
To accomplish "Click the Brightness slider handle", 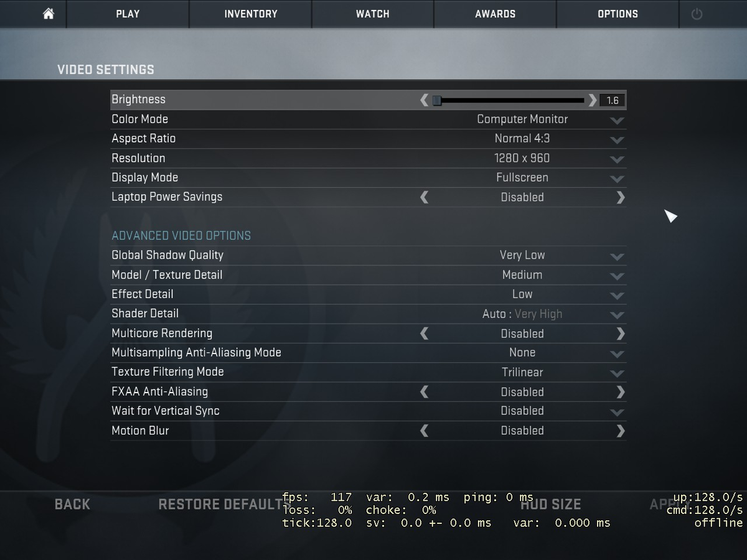I will coord(437,100).
